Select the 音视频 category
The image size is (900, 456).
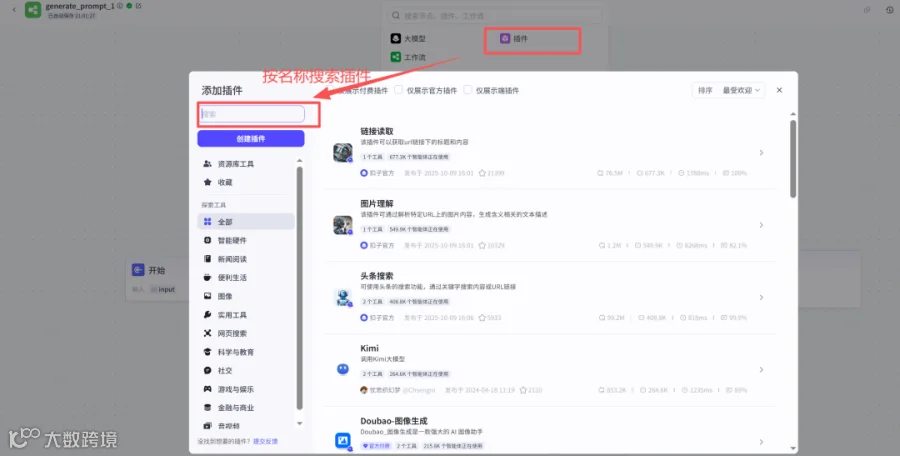[246, 426]
